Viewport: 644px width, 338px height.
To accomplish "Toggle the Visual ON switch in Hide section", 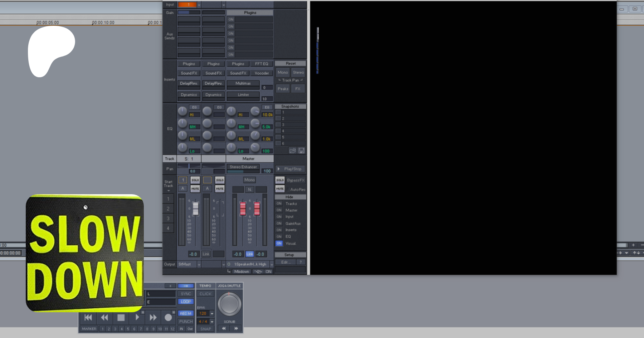I will click(x=279, y=243).
